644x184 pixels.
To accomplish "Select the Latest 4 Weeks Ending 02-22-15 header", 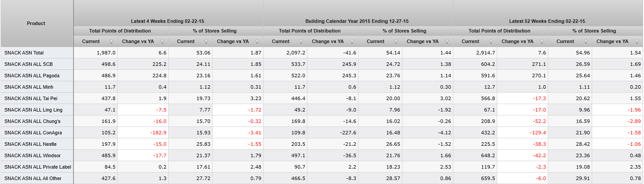I will tap(168, 21).
